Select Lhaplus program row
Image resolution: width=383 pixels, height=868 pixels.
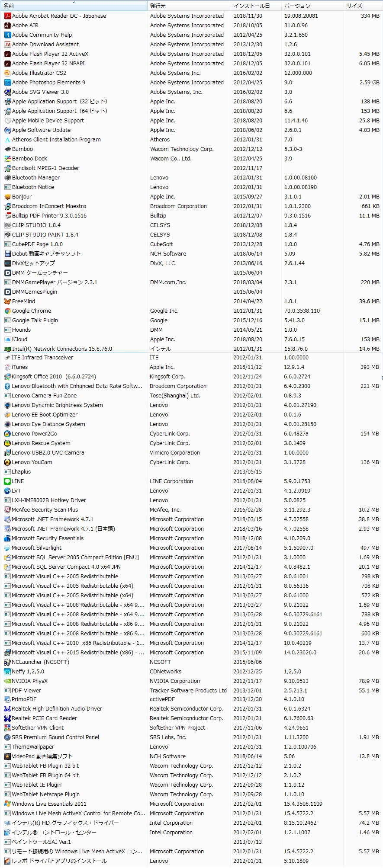[x=191, y=471]
